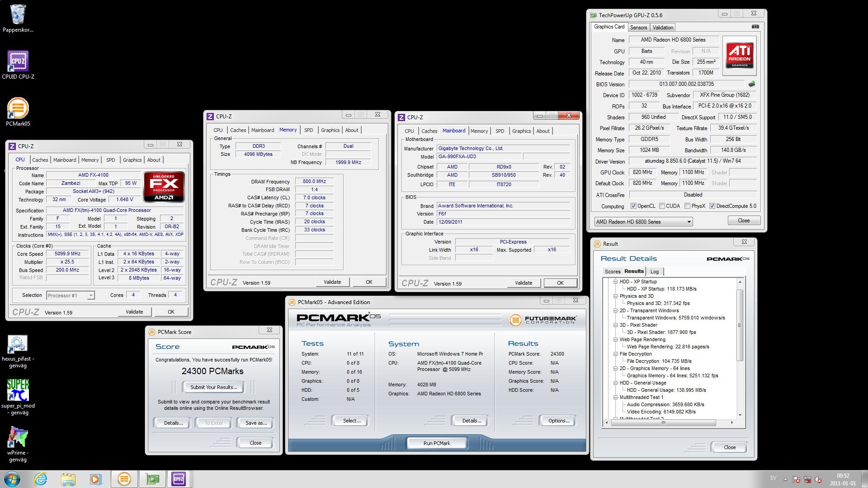This screenshot has width=868, height=488.
Task: Collapse the 2D - Transparent Windows node
Action: point(615,310)
